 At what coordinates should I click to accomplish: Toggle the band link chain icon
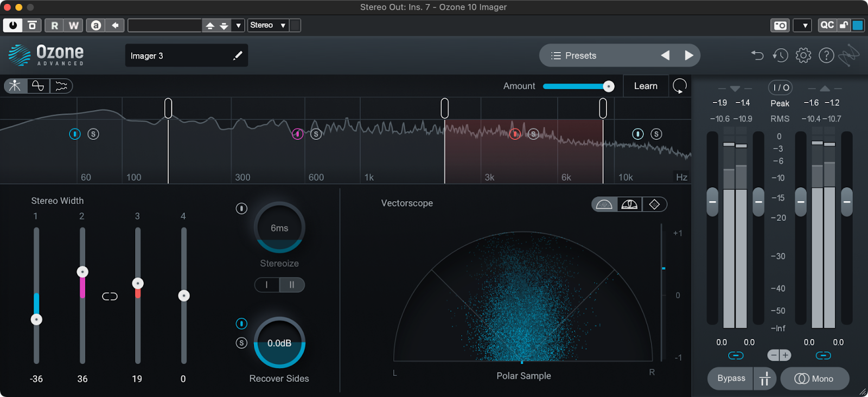(110, 296)
